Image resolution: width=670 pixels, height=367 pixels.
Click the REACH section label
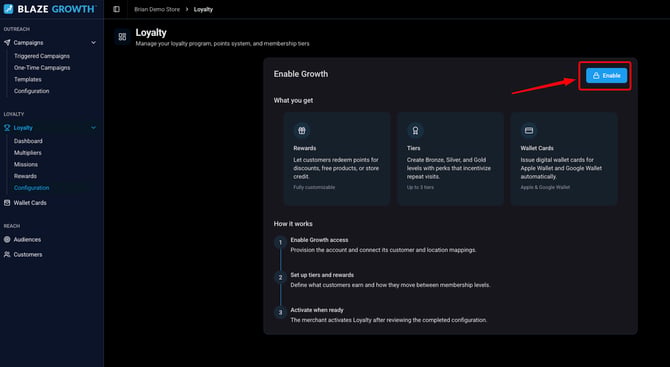12,226
